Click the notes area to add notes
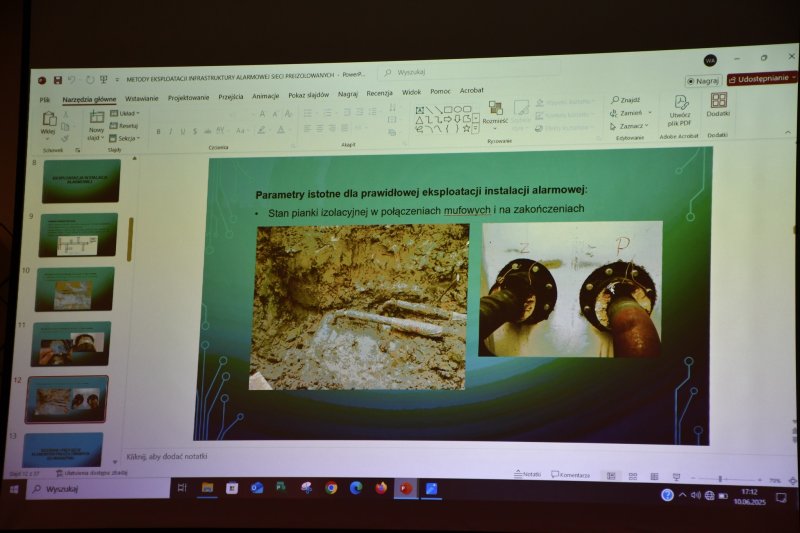The image size is (800, 533). [x=167, y=456]
